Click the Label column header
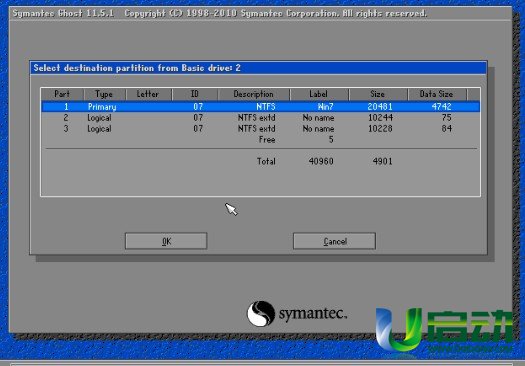This screenshot has width=525, height=366. pos(319,94)
